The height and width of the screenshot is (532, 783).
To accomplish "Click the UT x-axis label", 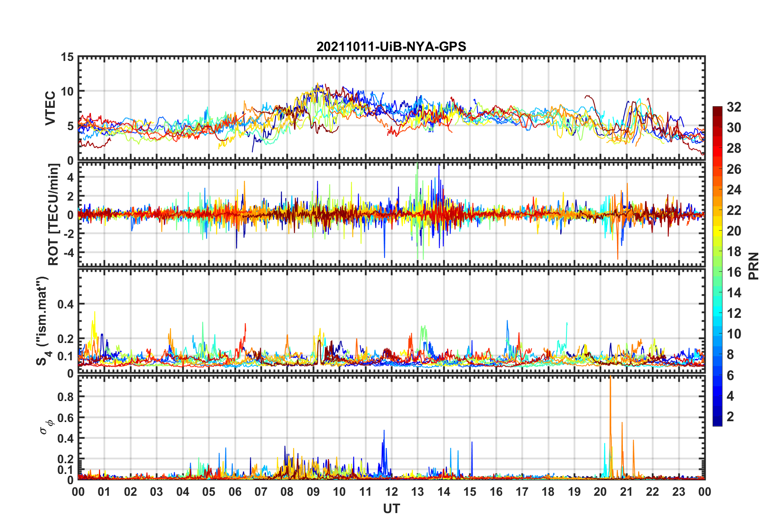I will click(x=391, y=509).
